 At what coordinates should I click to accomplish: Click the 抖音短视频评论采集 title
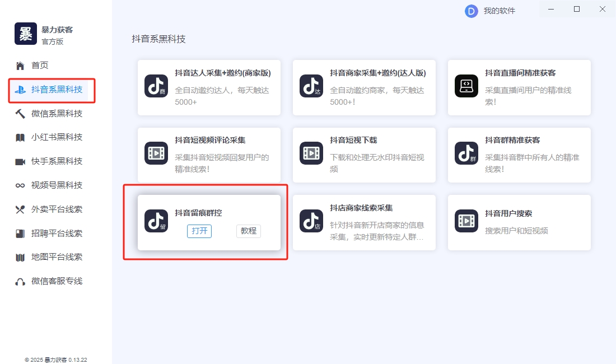click(210, 140)
